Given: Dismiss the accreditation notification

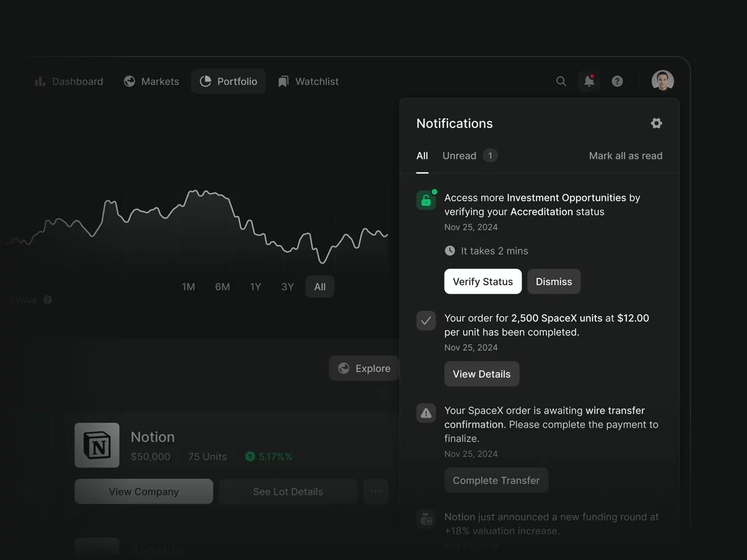Looking at the screenshot, I should pyautogui.click(x=554, y=282).
